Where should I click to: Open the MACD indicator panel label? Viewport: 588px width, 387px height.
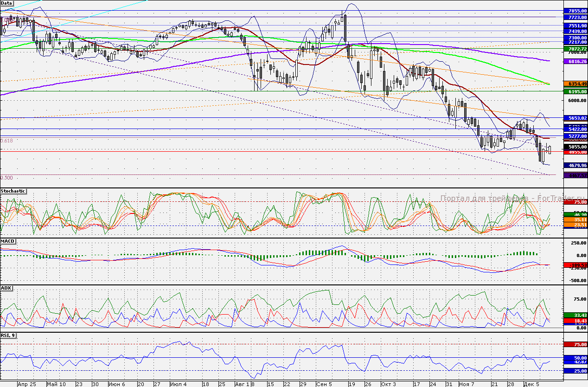click(x=8, y=241)
